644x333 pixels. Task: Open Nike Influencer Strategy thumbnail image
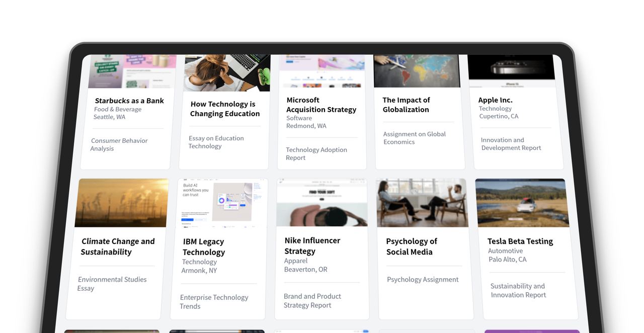(x=322, y=203)
